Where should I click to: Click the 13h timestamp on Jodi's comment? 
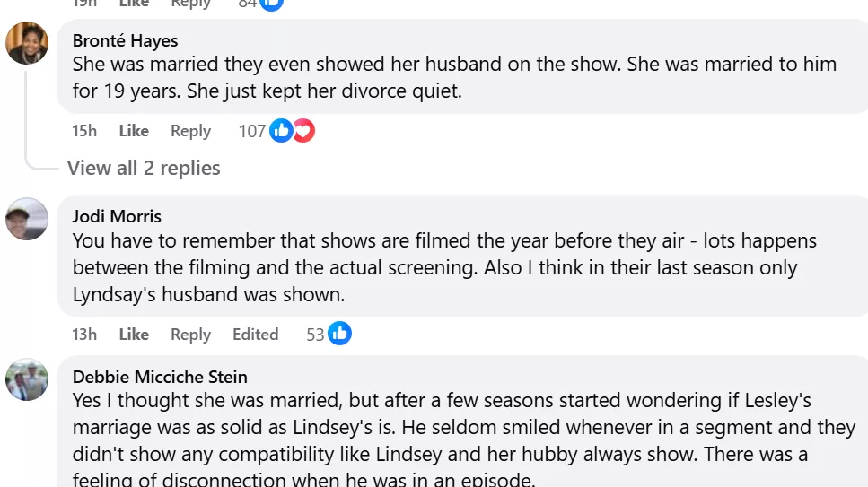84,335
